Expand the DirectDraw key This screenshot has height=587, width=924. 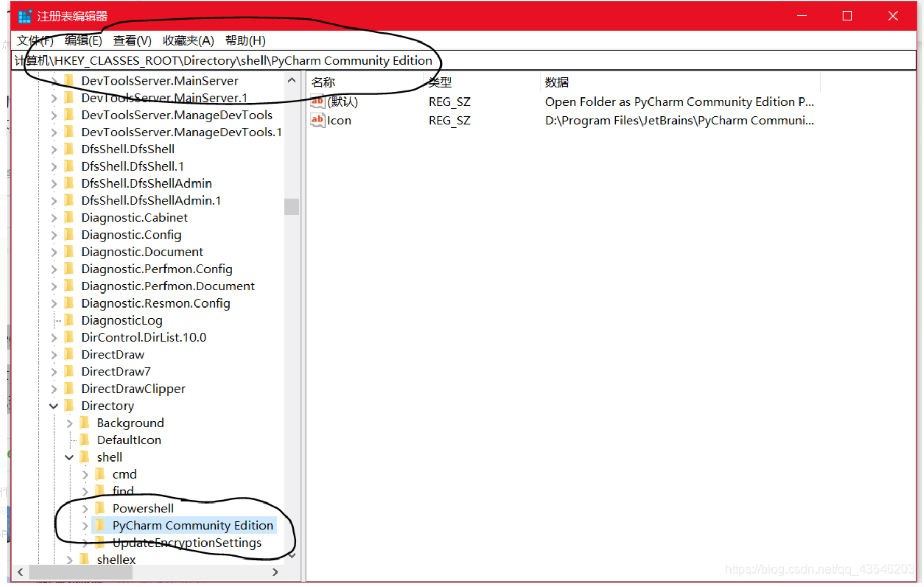tap(54, 355)
